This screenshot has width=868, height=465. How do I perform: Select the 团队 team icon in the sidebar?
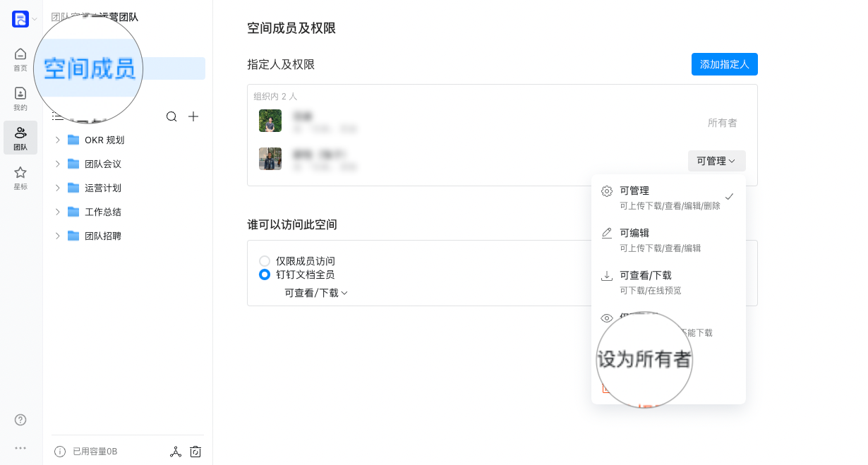20,133
